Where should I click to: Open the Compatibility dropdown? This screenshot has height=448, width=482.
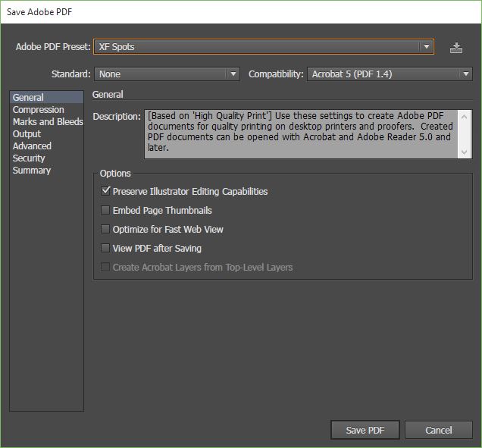(x=390, y=74)
